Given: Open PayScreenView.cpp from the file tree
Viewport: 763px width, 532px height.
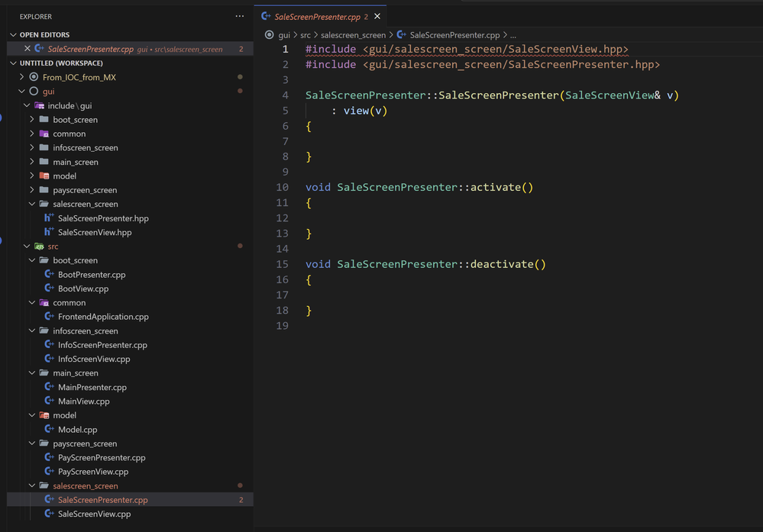Looking at the screenshot, I should pos(94,472).
